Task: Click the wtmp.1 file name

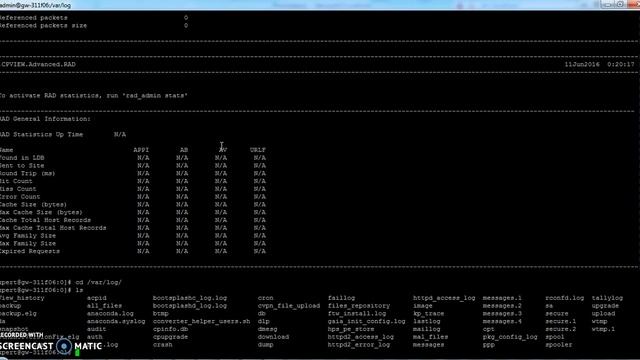Action: 603,329
